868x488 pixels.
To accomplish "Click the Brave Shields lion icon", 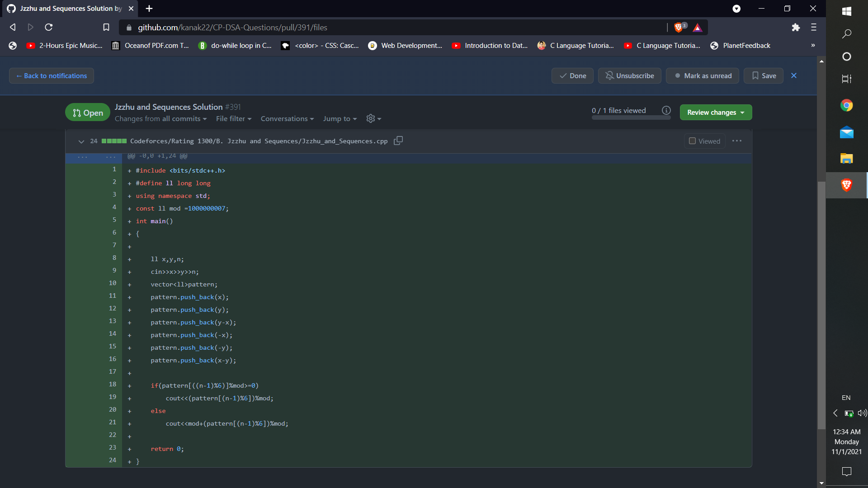I will [678, 28].
